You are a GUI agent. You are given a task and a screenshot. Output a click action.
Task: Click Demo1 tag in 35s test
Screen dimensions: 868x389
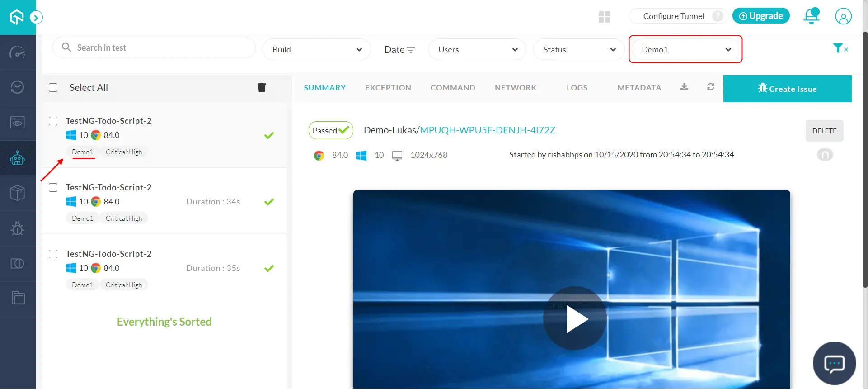(x=83, y=285)
